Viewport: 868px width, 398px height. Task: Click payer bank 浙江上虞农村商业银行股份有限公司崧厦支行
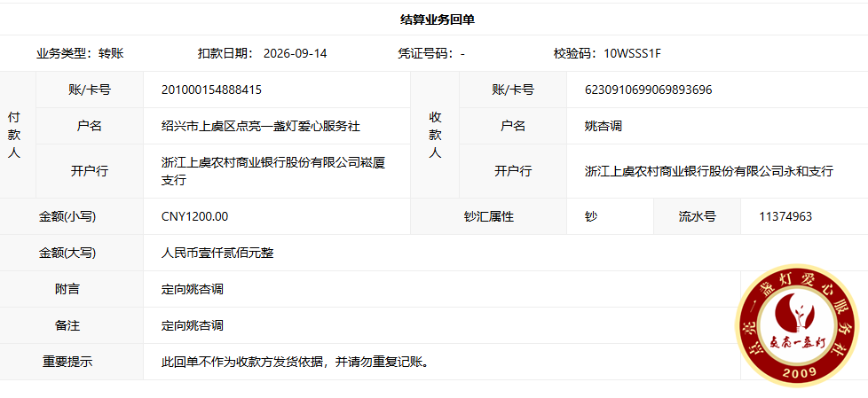[272, 171]
